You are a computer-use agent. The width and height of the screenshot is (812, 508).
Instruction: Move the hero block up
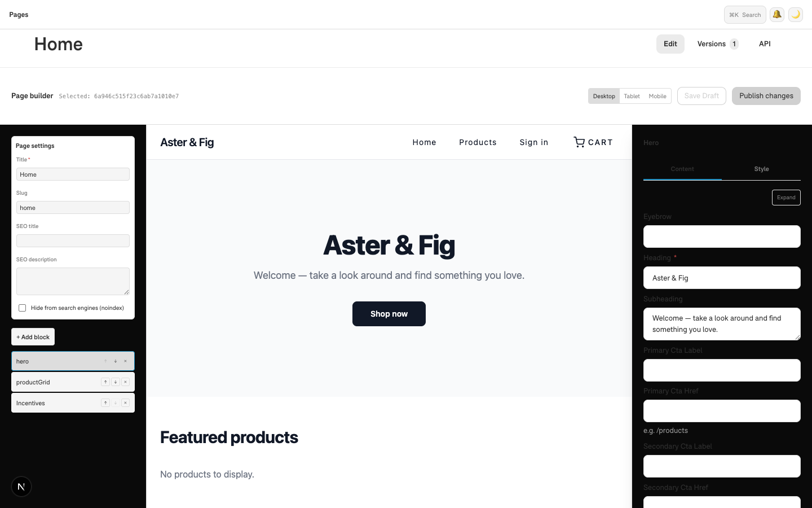105,361
